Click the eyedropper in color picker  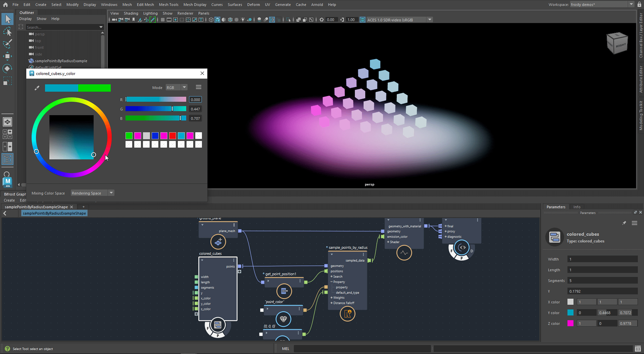click(x=37, y=88)
